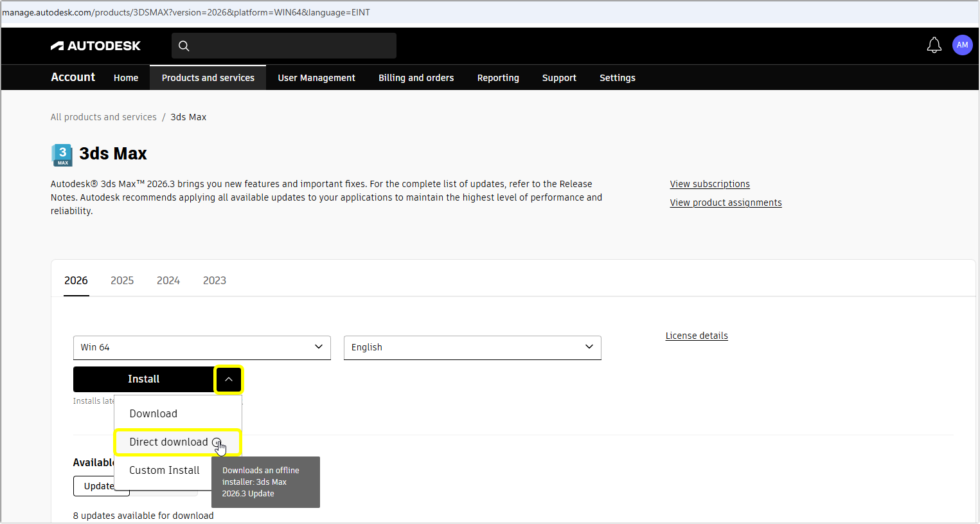This screenshot has width=980, height=524.
Task: Click the Autodesk logo
Action: pos(95,45)
